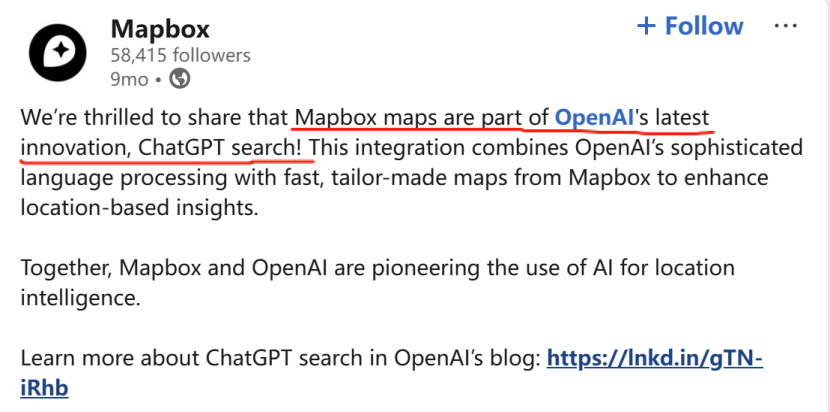Click the "We're thrilled to share that" opening
The image size is (830, 412).
(155, 117)
